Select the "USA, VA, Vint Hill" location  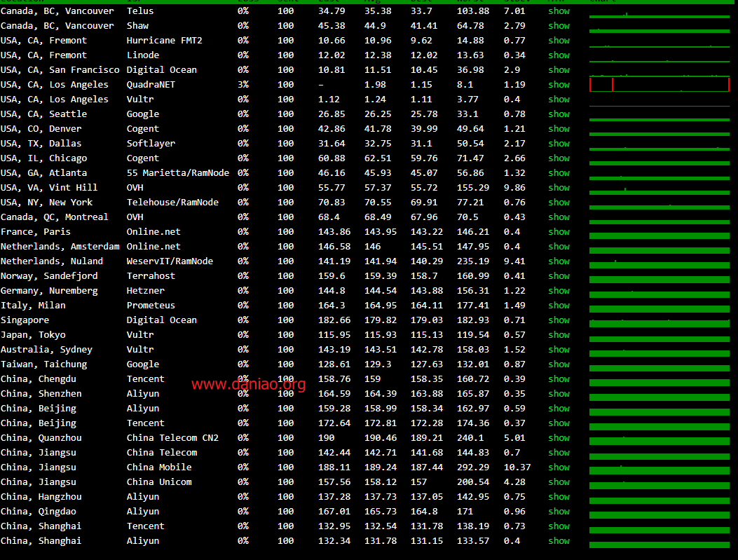[49, 187]
